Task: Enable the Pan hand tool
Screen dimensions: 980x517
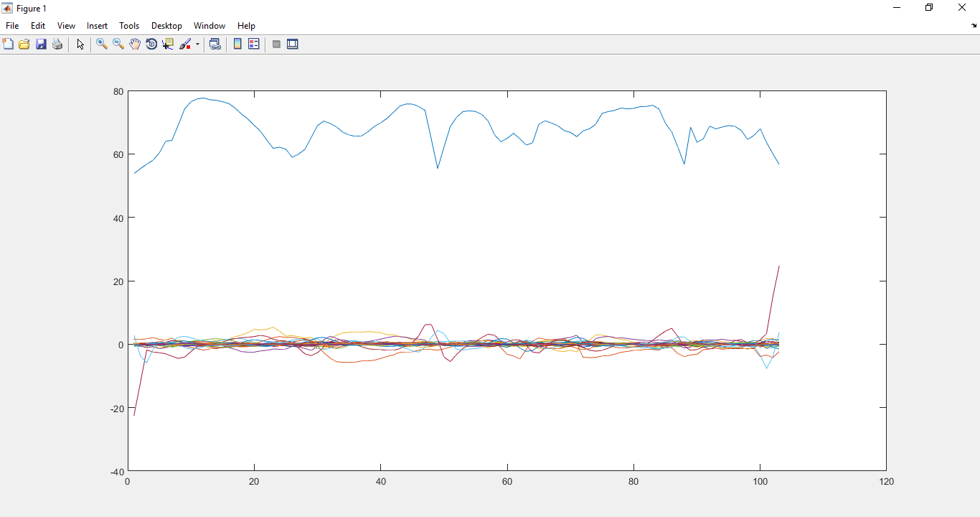Action: [x=135, y=44]
